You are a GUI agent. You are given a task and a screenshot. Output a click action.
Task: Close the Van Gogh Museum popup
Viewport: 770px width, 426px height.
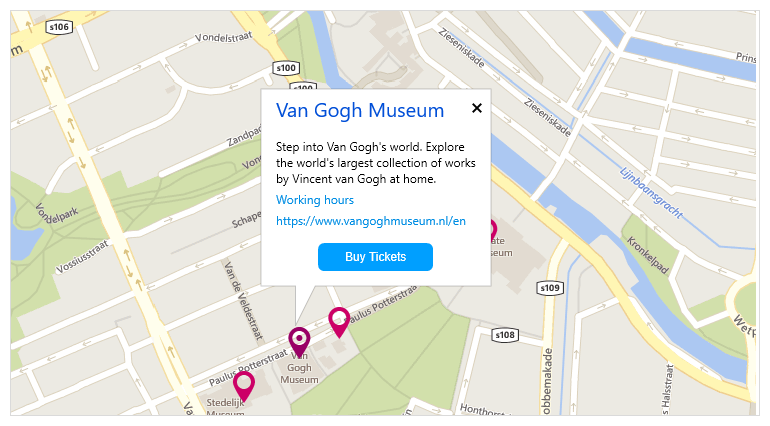pos(476,108)
